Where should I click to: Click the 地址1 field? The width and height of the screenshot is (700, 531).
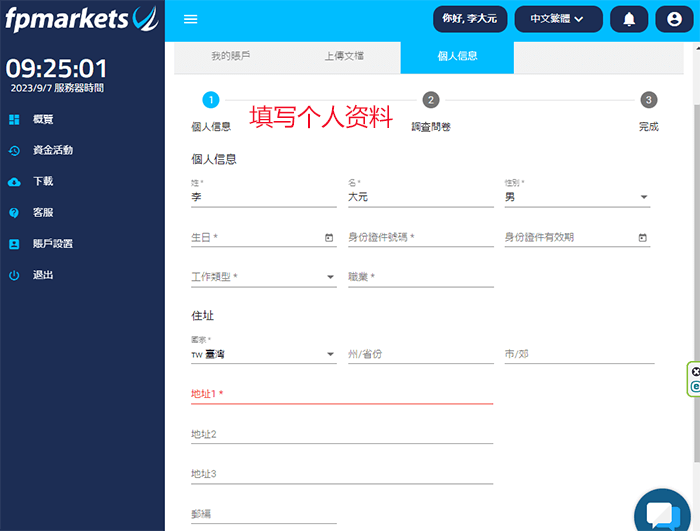tap(342, 394)
